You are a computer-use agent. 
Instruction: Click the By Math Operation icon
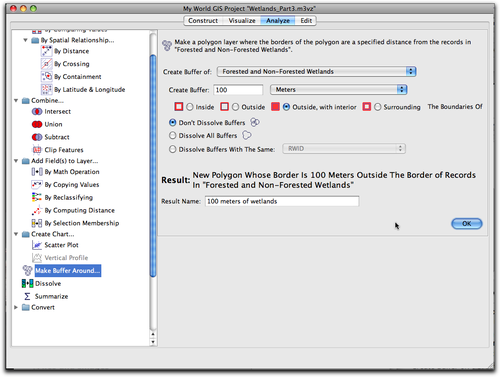(37, 172)
